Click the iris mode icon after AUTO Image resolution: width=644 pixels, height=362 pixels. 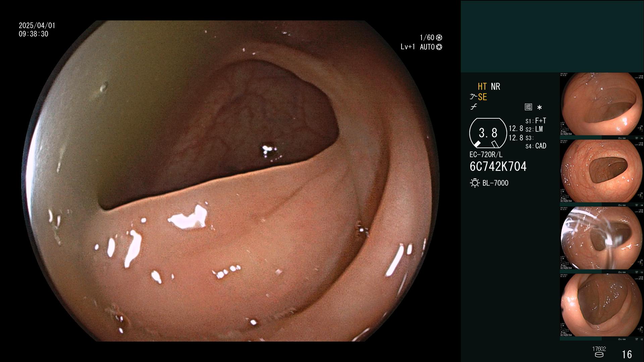click(439, 47)
